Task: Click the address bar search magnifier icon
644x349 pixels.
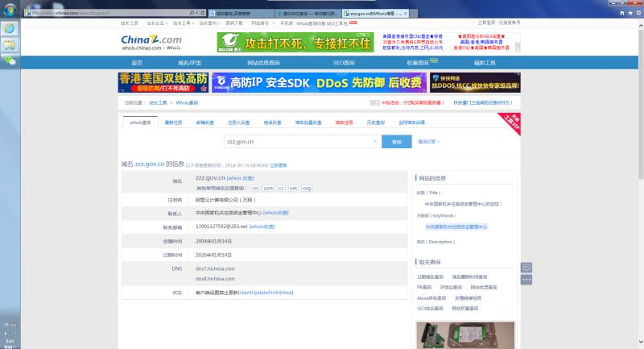Action: (192, 13)
